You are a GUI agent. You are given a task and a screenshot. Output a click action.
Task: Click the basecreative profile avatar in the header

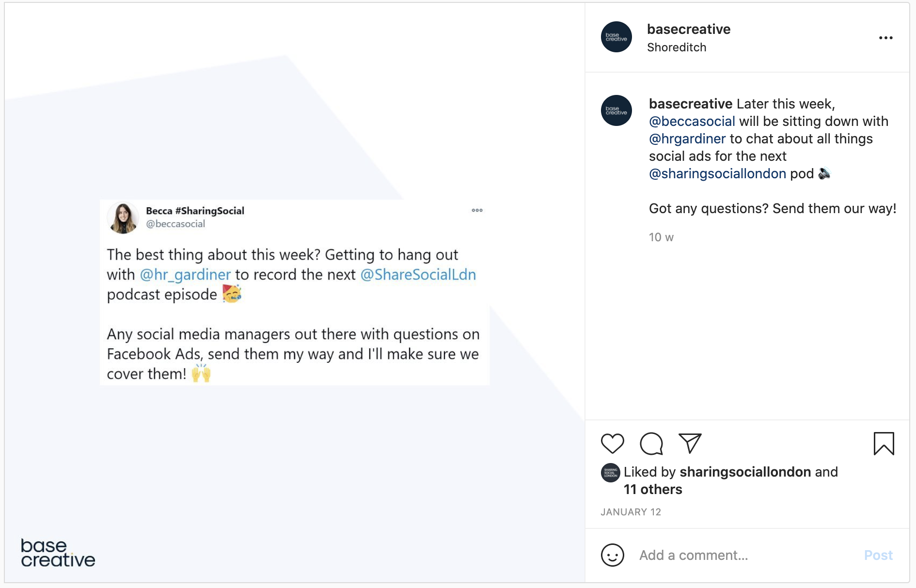point(616,37)
